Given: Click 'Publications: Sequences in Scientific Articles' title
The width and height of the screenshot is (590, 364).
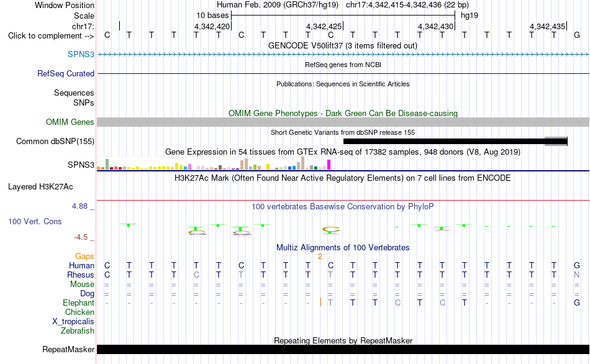Looking at the screenshot, I should point(343,84).
